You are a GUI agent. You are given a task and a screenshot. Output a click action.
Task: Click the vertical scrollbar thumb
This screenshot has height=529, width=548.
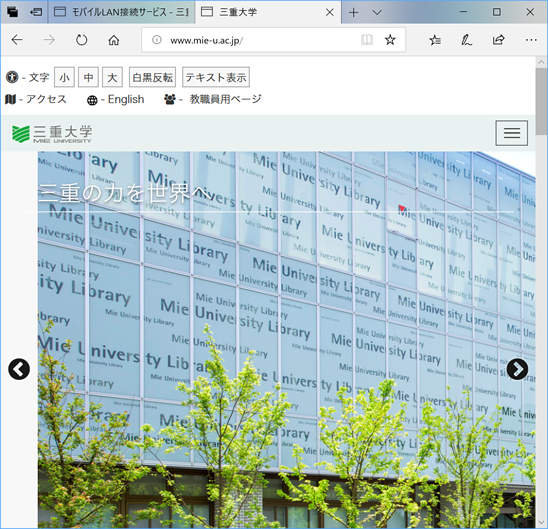[541, 101]
